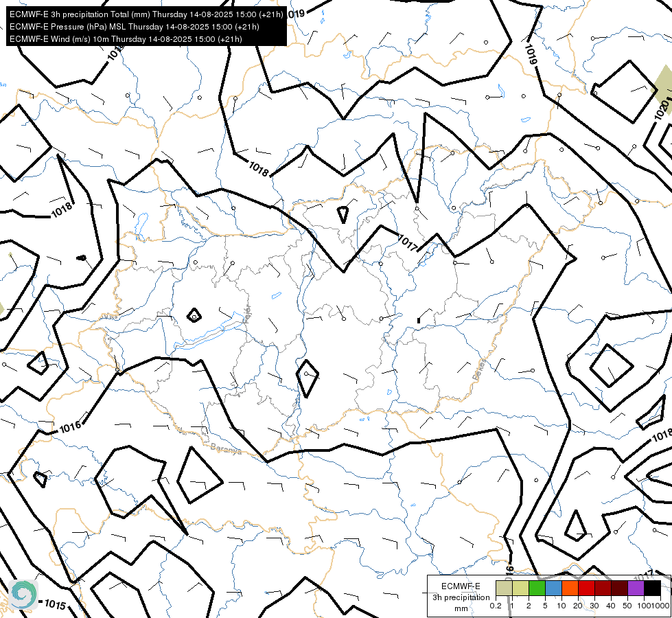
Task: Click the Békés county label
Action: 480,370
